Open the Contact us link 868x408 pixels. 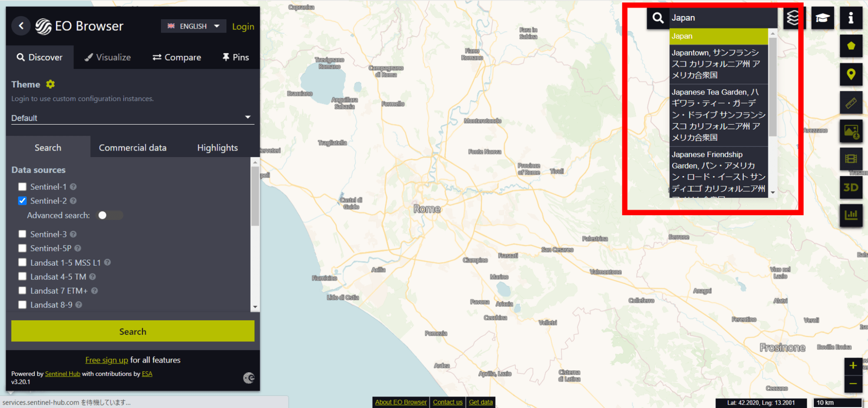pos(448,402)
